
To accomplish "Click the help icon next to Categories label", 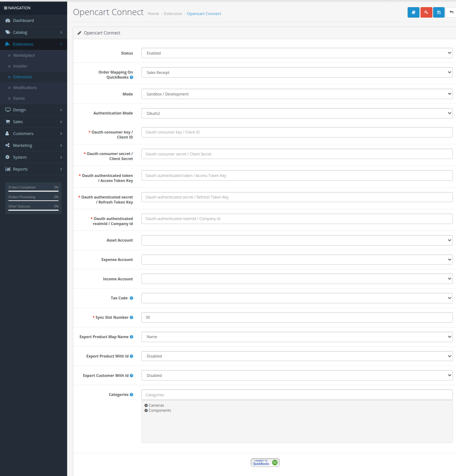I will pyautogui.click(x=131, y=395).
